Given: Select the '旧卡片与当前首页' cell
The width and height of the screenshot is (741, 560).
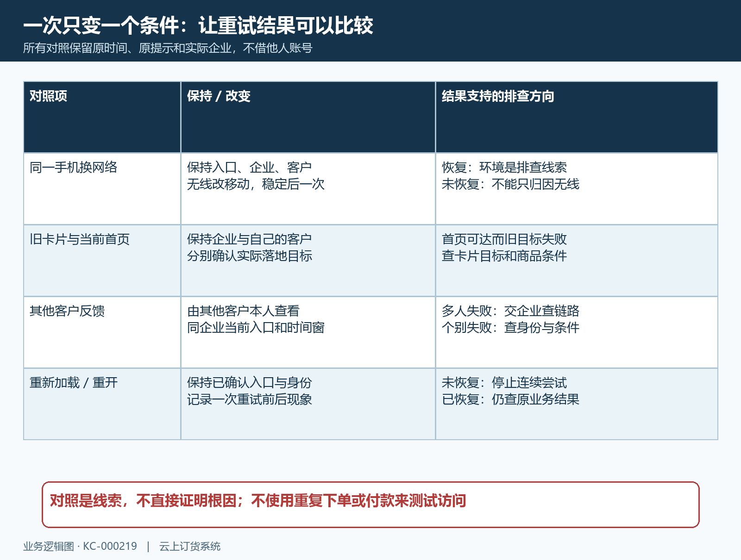Looking at the screenshot, I should click(x=102, y=261).
